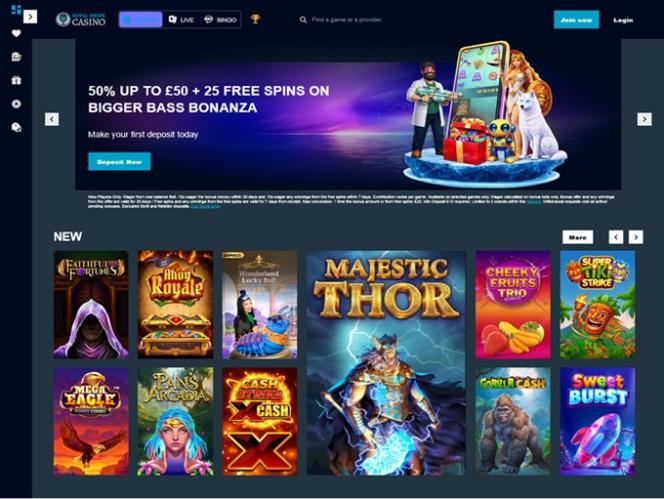Switch to the LIVE tab
The height and width of the screenshot is (499, 664).
[x=181, y=19]
